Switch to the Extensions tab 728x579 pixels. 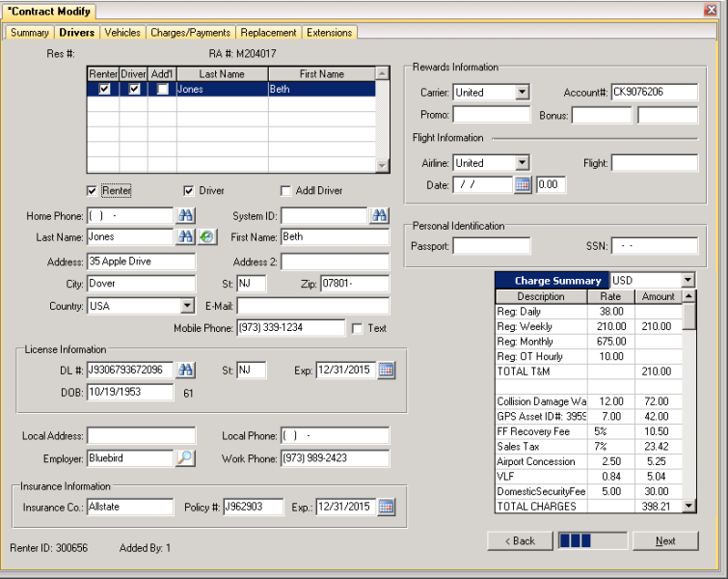[x=329, y=33]
